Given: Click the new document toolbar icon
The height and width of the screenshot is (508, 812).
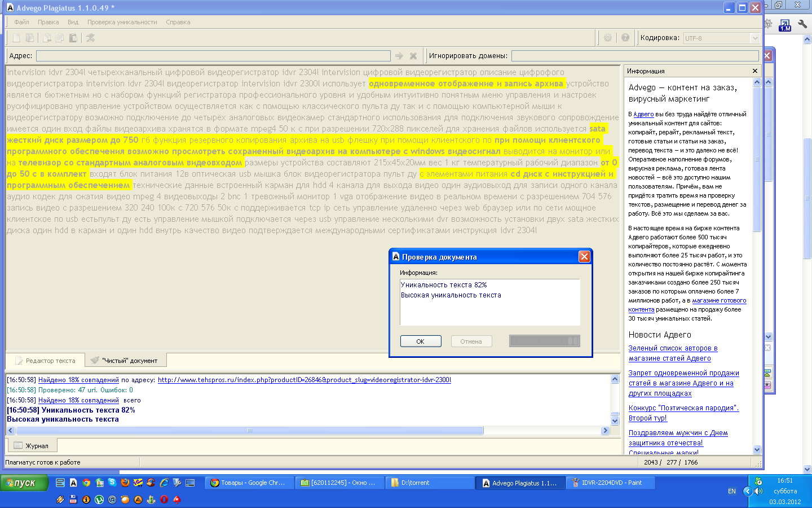Looking at the screenshot, I should [x=16, y=38].
